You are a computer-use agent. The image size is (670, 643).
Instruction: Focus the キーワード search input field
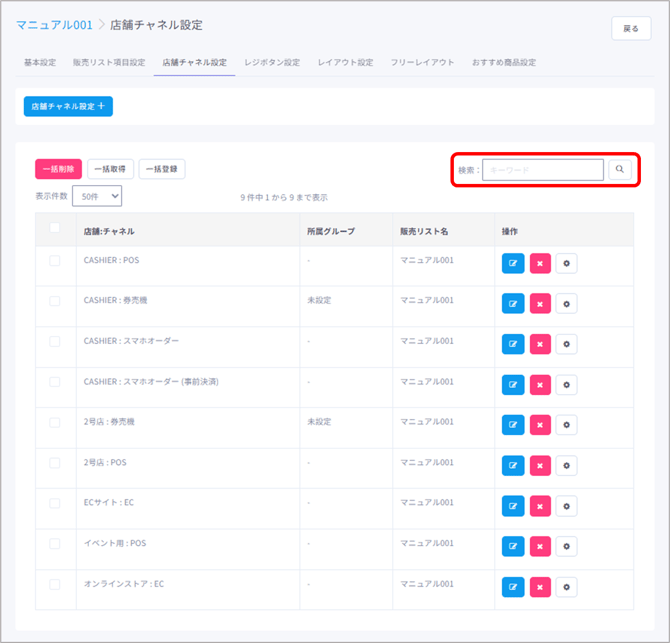[543, 170]
